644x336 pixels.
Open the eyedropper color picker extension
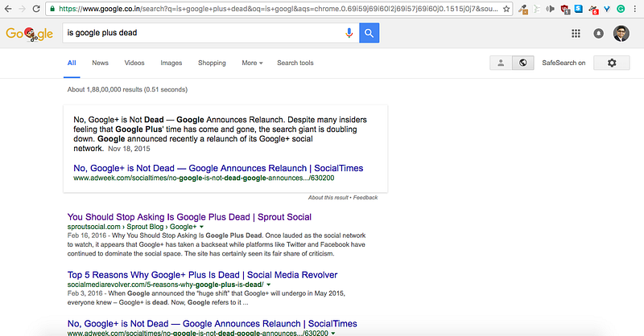[522, 9]
